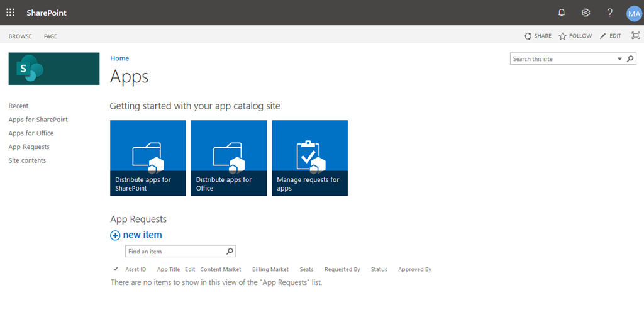
Task: Go to Site contents in left navigation
Action: point(27,160)
